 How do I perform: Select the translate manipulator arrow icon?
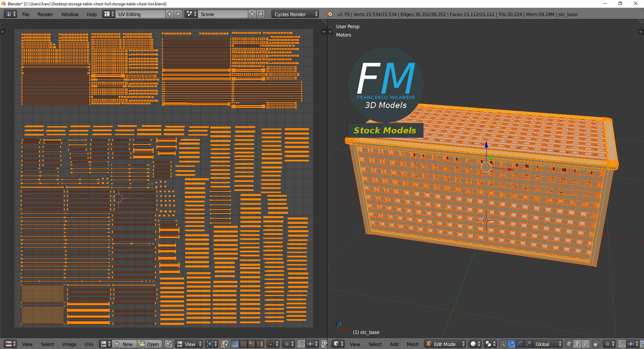point(512,344)
